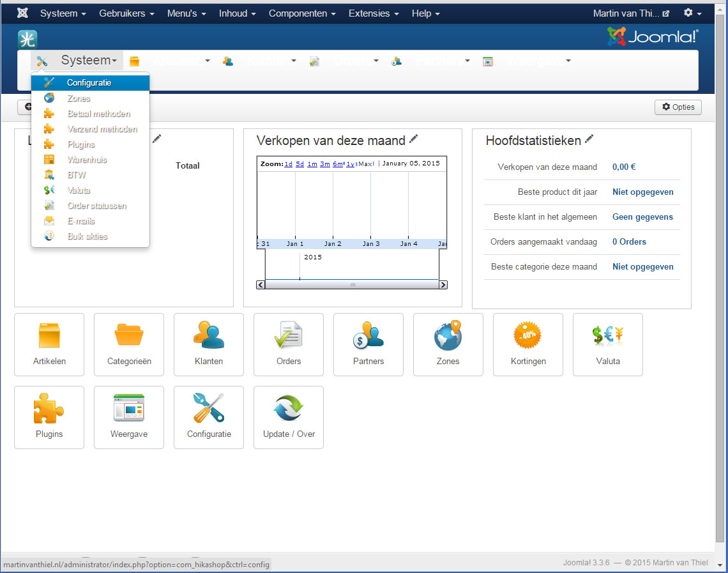The height and width of the screenshot is (573, 728).
Task: Click the Joomla logo icon in top bar
Action: pos(22,13)
